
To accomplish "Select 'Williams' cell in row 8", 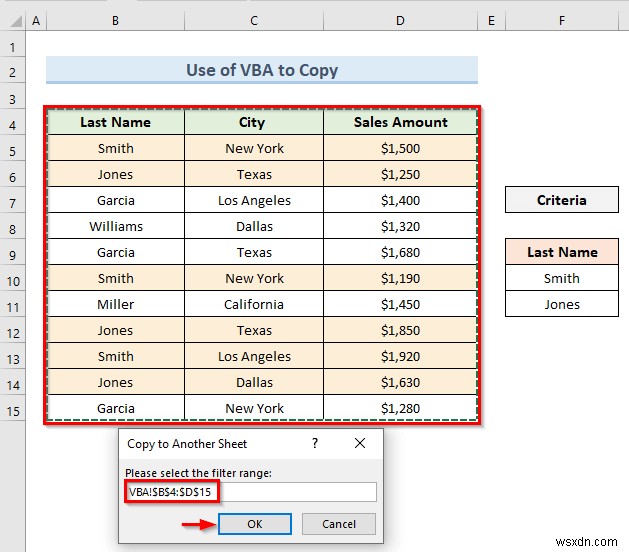I will coord(116,226).
